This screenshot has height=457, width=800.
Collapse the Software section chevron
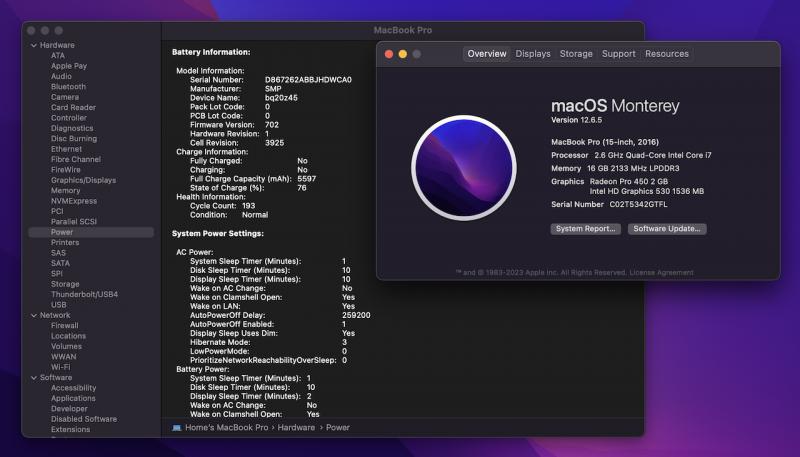(x=34, y=378)
